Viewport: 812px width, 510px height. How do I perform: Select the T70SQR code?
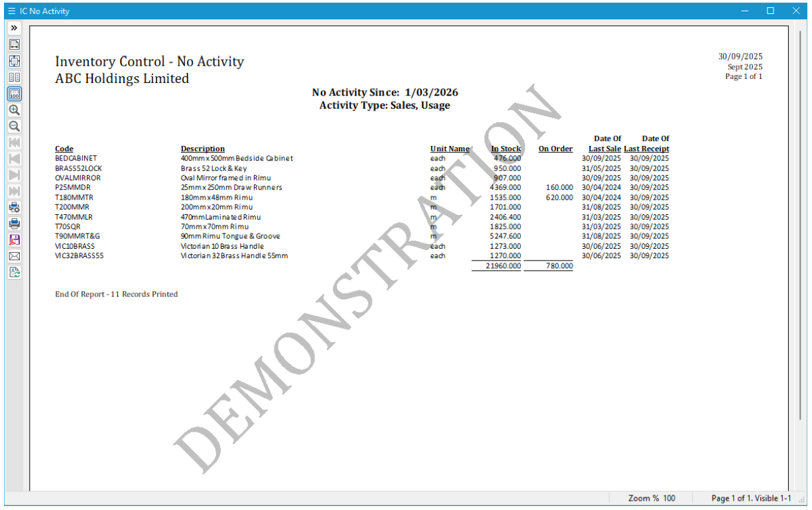(x=69, y=226)
